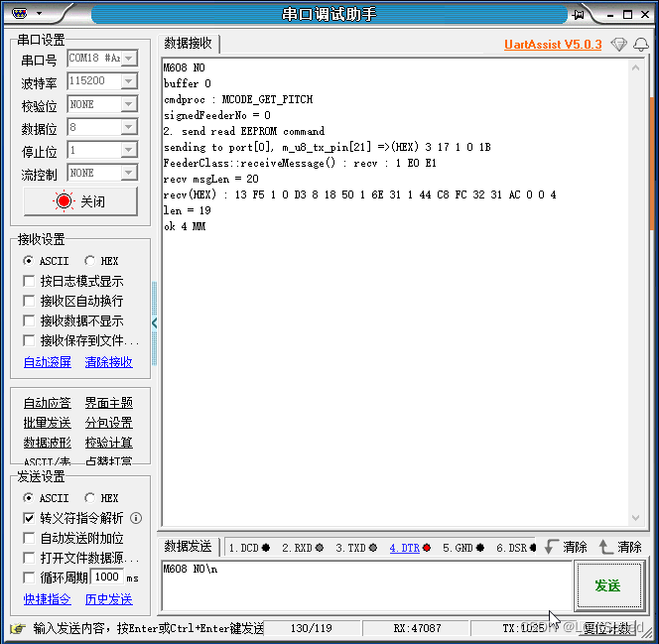Collapse the left panel with the splitter arrow
This screenshot has width=659, height=644.
pyautogui.click(x=154, y=323)
